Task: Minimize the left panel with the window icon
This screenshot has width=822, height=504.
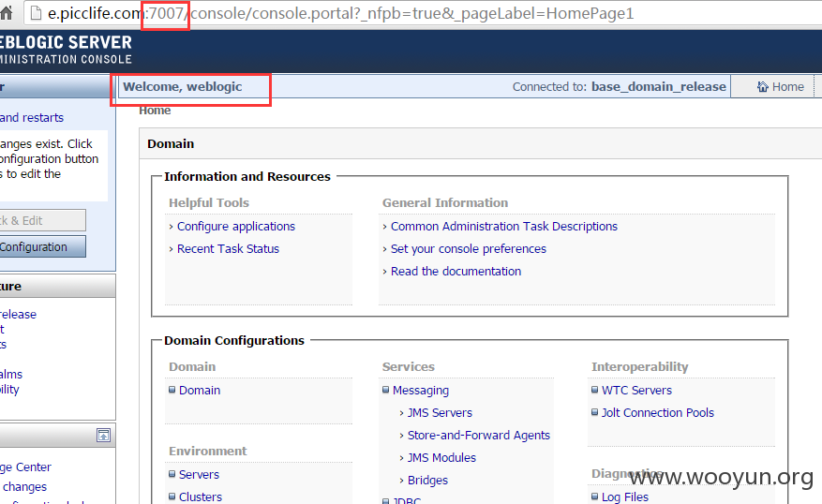Action: [103, 435]
